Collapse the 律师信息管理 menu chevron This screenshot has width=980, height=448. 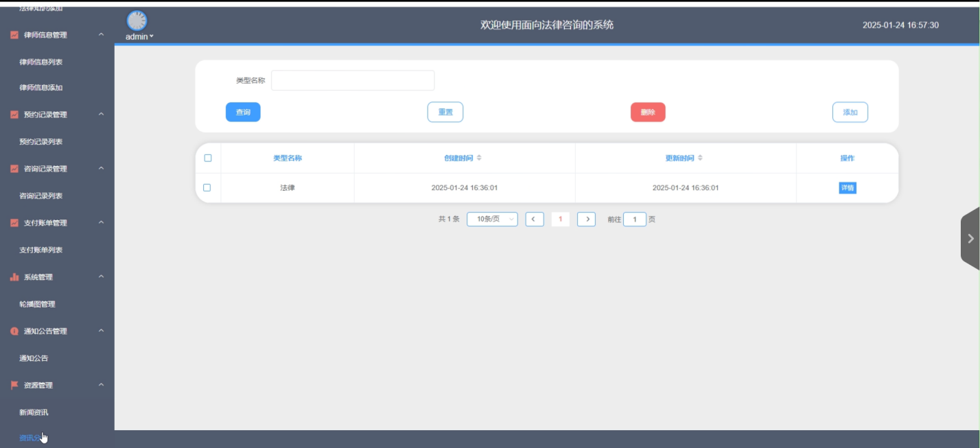pyautogui.click(x=101, y=34)
